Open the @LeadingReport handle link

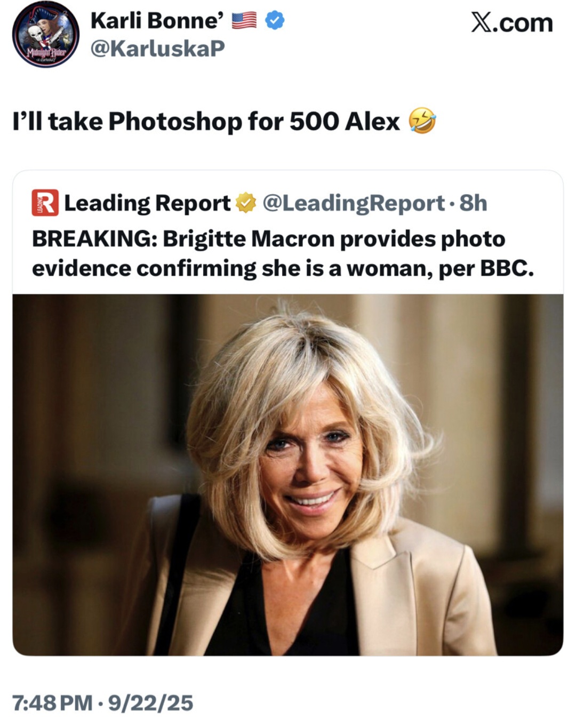(354, 203)
